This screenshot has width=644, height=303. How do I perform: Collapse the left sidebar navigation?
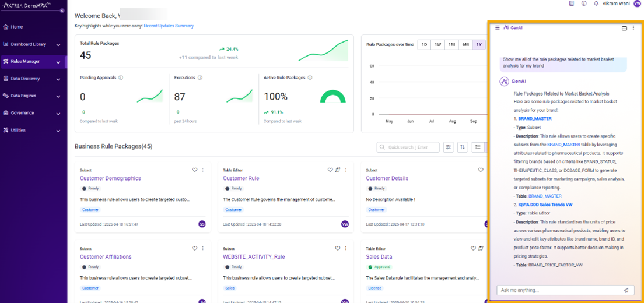[x=62, y=10]
